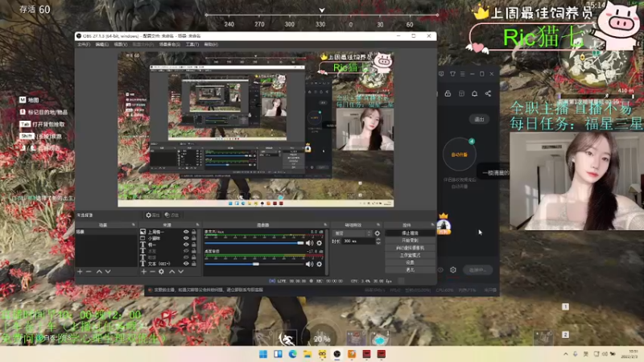Mute the 桌面音频 channel speaker icon
644x362 pixels.
point(309,265)
